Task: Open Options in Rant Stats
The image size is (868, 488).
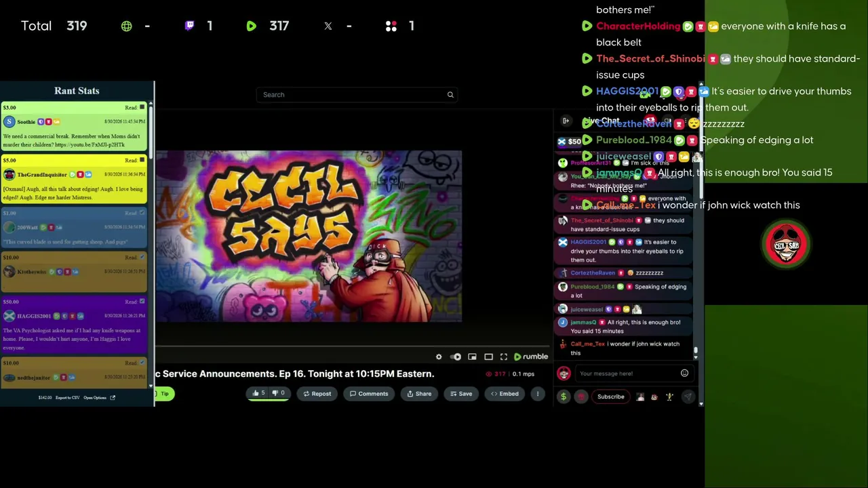Action: point(95,398)
